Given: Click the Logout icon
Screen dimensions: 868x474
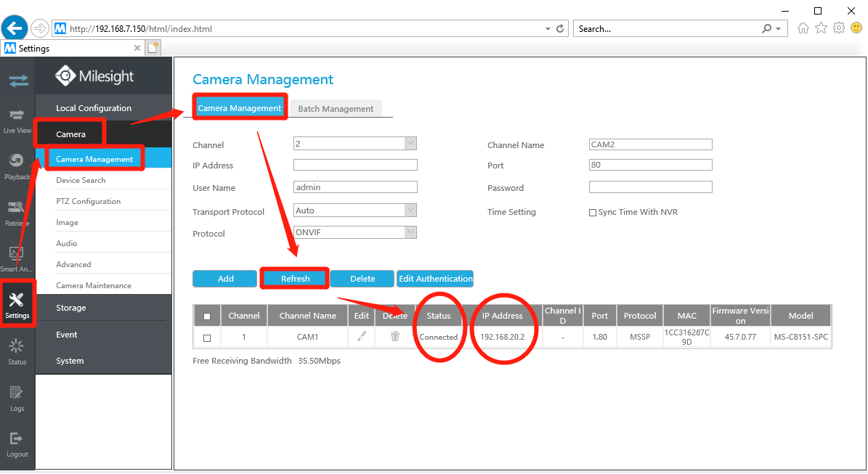Looking at the screenshot, I should pos(17,445).
